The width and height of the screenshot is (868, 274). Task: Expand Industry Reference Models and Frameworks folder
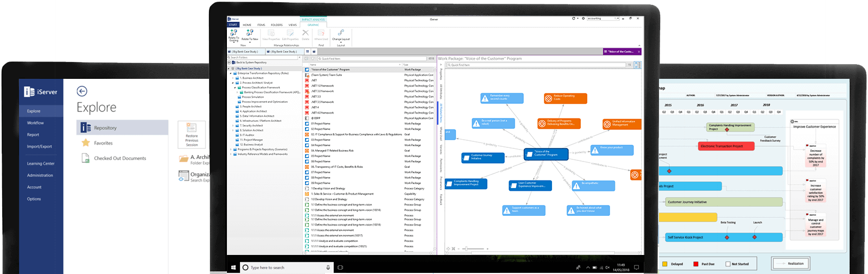tap(231, 154)
